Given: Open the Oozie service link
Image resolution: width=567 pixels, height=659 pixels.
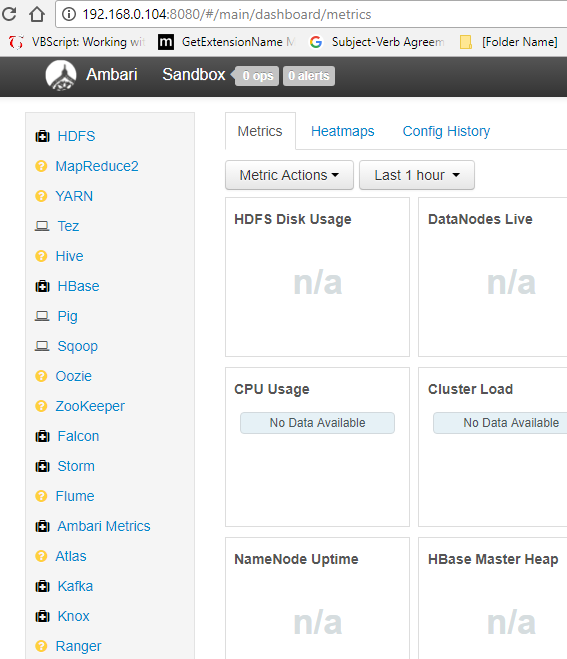Looking at the screenshot, I should coord(74,376).
